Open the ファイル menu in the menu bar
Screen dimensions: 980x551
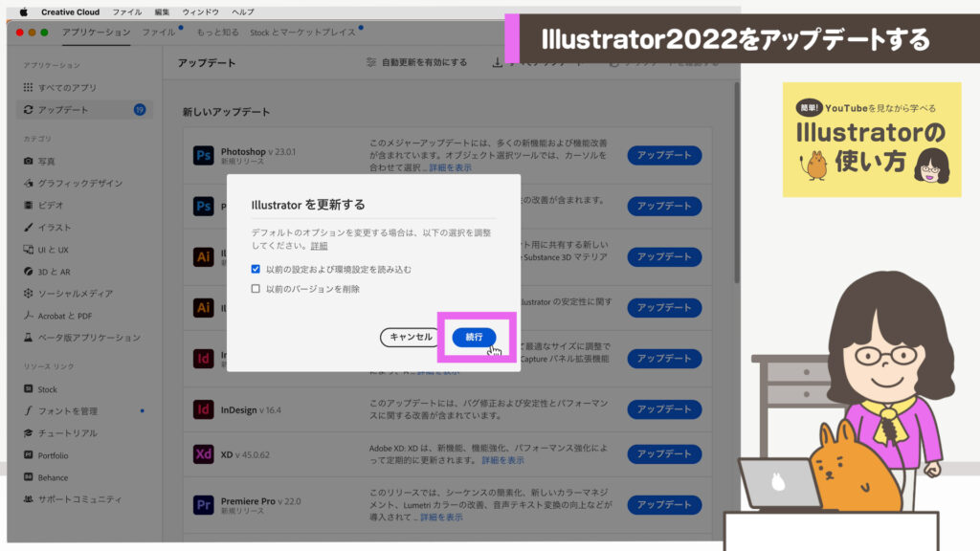click(x=127, y=11)
